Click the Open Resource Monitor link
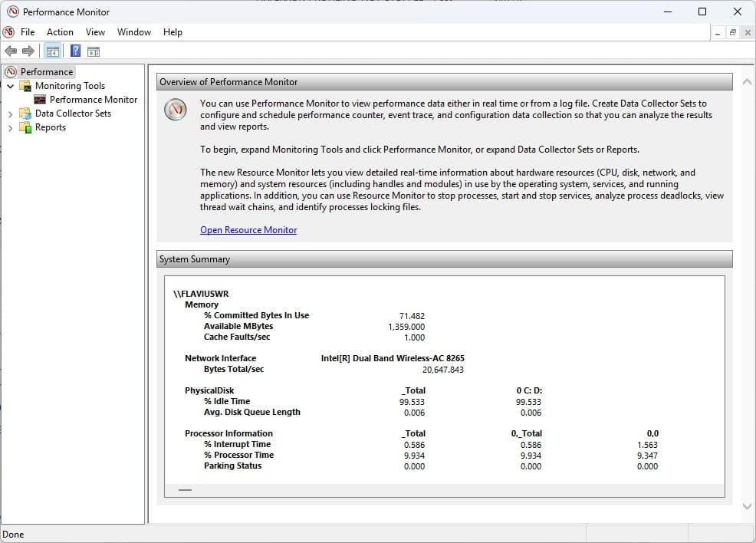 coord(248,229)
